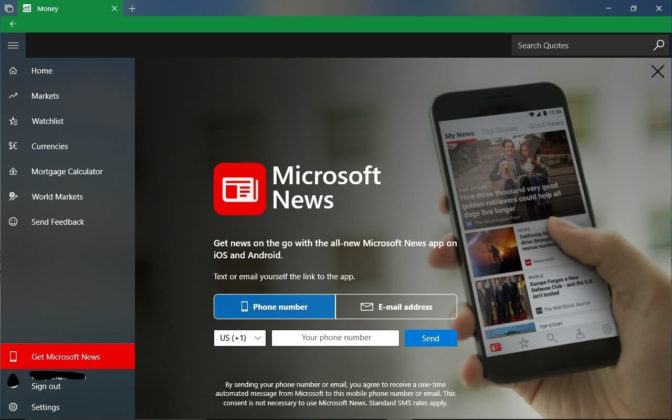Navigate to the Currencies page
This screenshot has width=672, height=420.
point(68,146)
